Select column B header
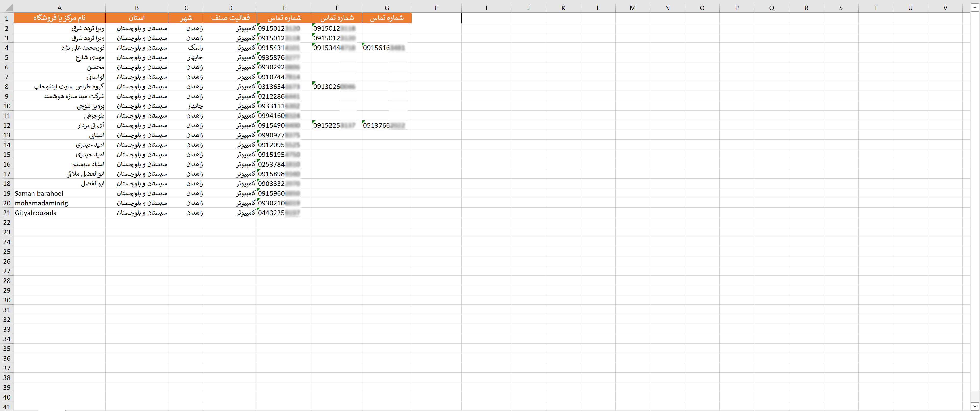The width and height of the screenshot is (980, 411). (x=137, y=8)
